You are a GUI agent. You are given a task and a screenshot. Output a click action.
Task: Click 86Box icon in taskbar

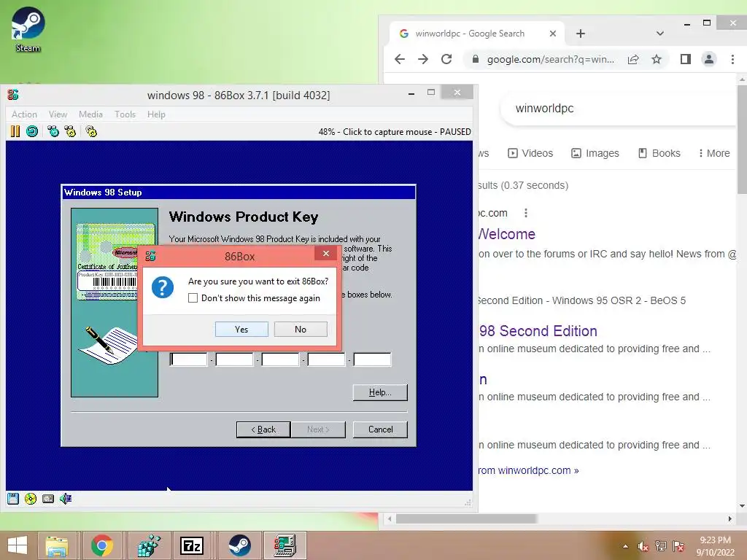click(285, 545)
